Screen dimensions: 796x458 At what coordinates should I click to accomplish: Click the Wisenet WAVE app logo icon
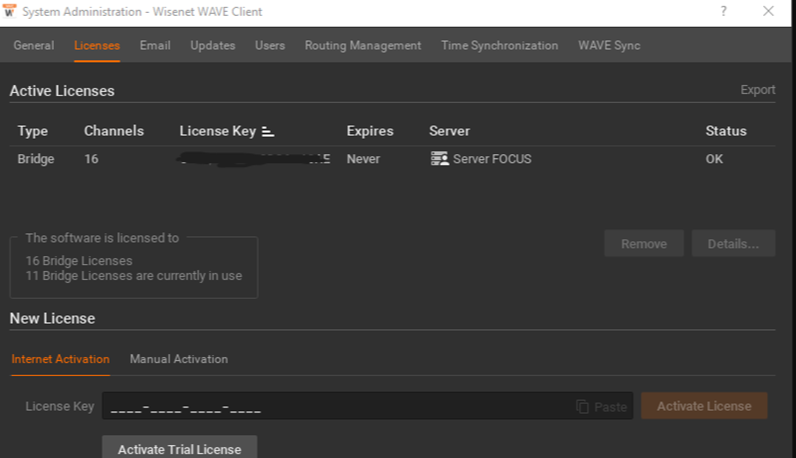tap(10, 11)
